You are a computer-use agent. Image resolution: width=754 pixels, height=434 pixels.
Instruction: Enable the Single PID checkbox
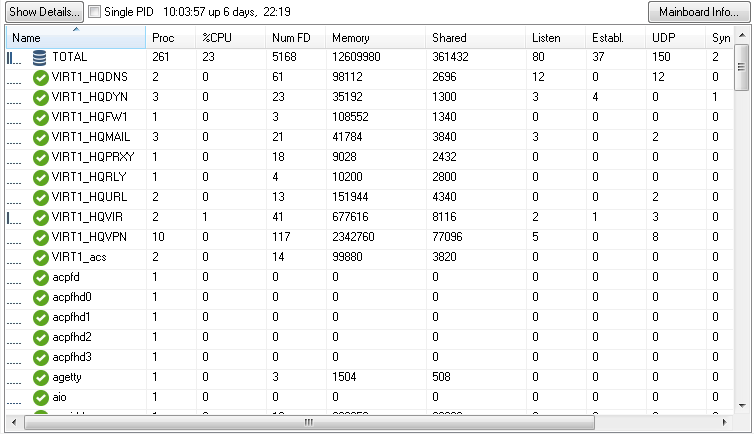[x=95, y=12]
